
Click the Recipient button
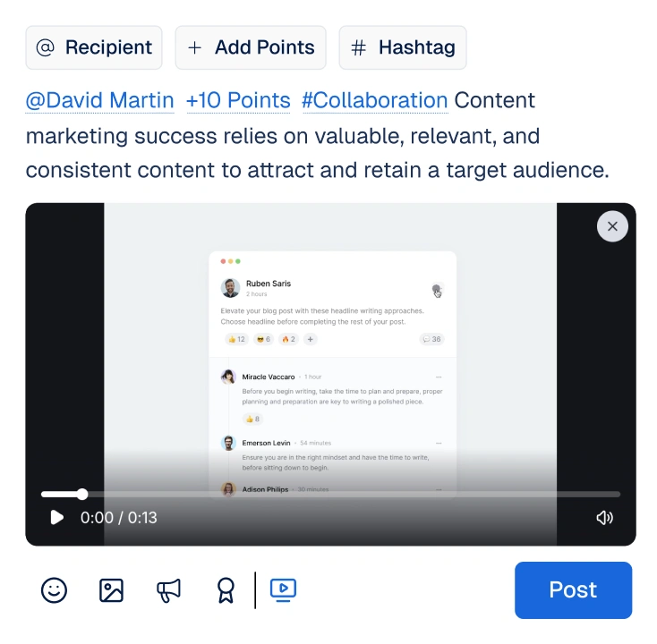[x=94, y=47]
